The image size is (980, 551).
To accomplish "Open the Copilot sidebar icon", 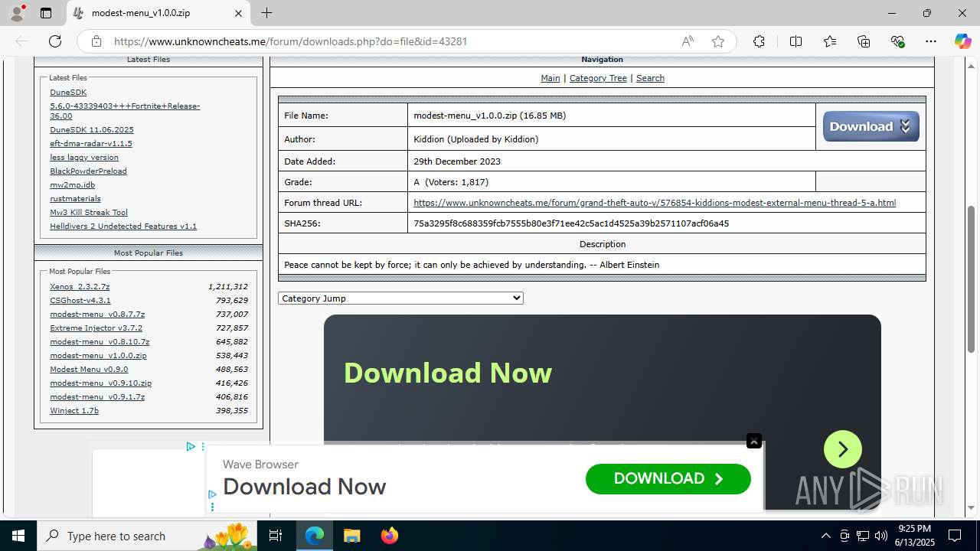I will point(962,41).
